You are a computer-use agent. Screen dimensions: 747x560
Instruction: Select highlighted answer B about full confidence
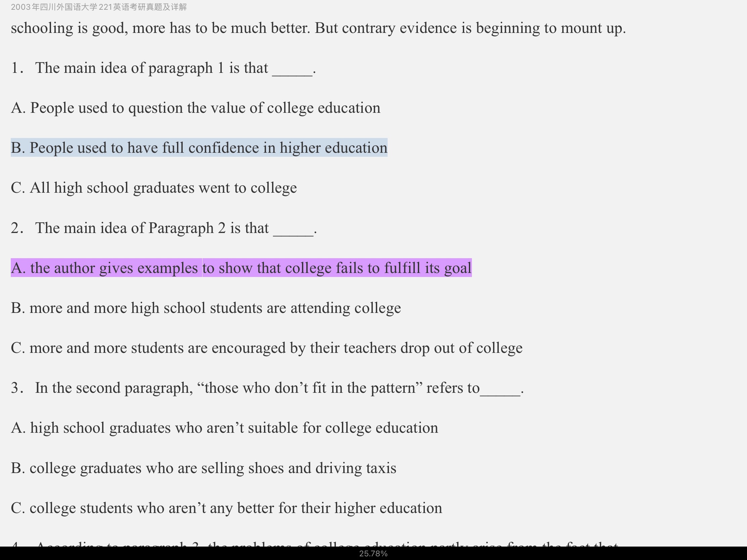(199, 147)
